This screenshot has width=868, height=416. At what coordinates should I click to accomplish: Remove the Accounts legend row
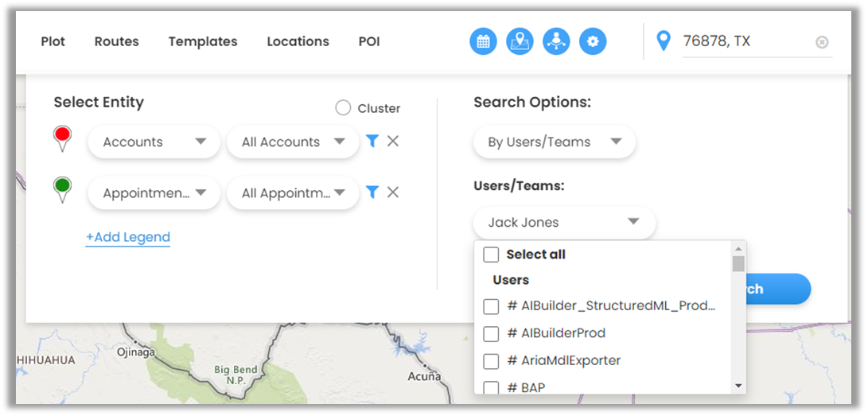coord(393,142)
